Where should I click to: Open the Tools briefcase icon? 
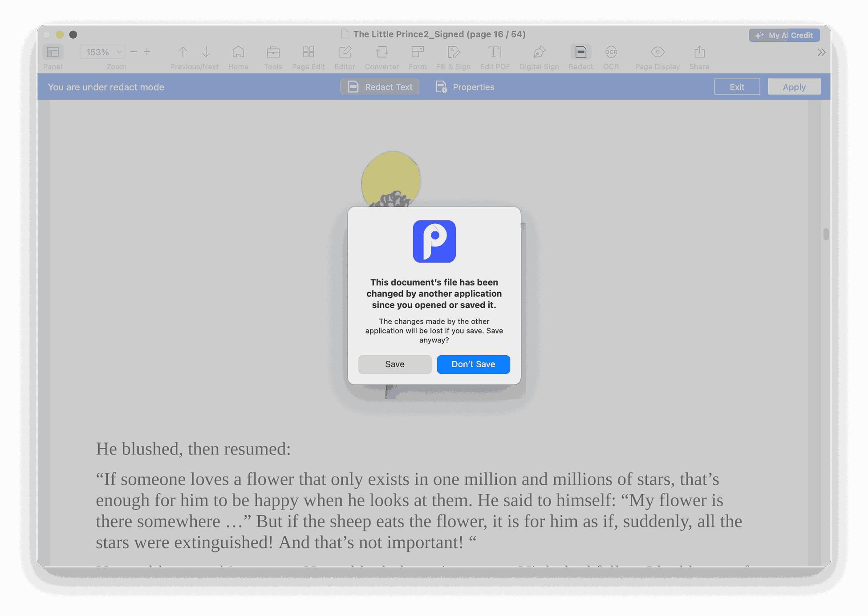point(273,52)
